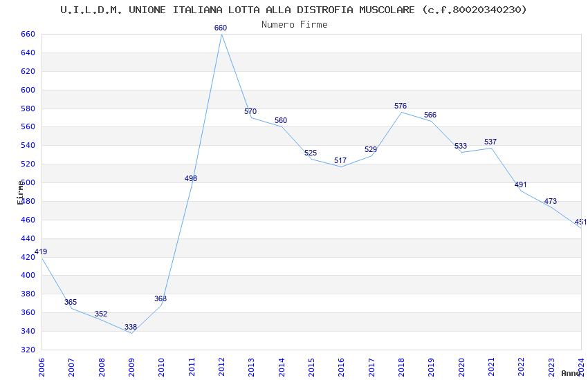Click the x-axis year 2012

221,368
